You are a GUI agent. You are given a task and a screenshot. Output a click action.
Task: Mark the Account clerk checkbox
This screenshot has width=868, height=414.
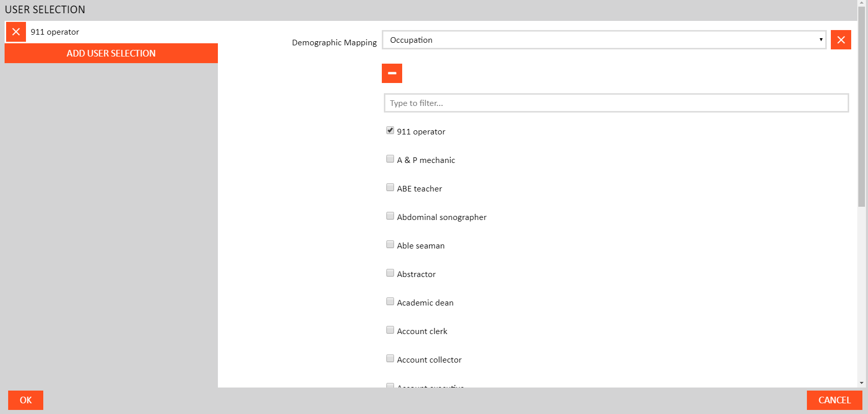tap(390, 330)
